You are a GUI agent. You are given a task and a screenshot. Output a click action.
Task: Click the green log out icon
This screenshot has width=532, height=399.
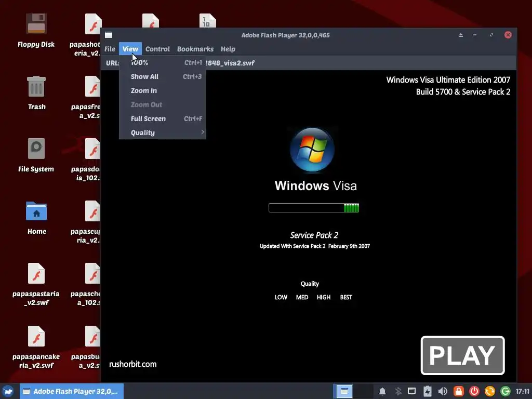(x=505, y=391)
